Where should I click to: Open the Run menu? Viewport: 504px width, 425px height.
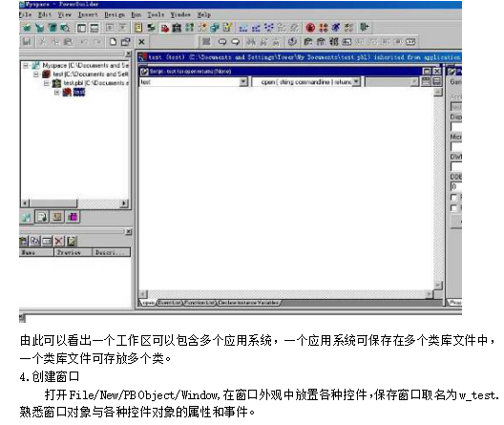coord(136,14)
